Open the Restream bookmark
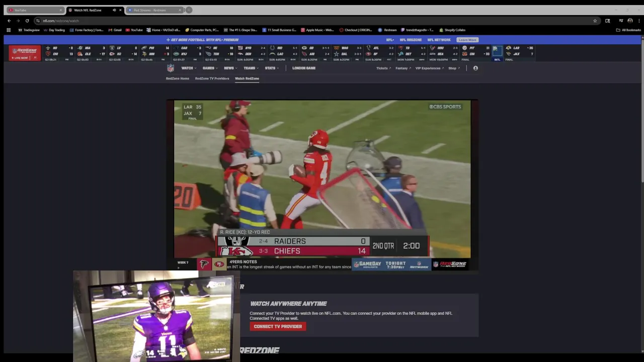Screen dimensions: 644x362 click(387, 30)
